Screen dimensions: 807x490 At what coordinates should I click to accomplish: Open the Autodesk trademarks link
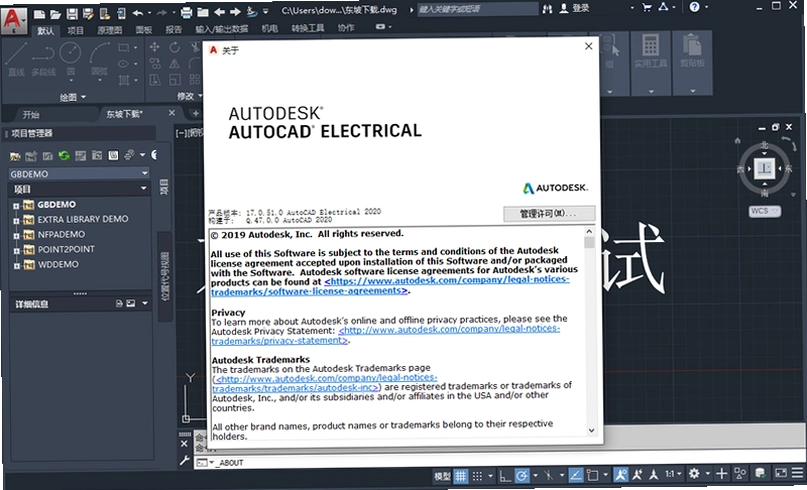pyautogui.click(x=324, y=383)
